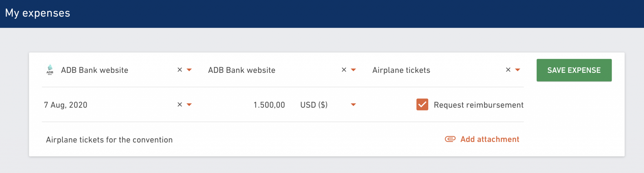Click the My expenses page title

pyautogui.click(x=38, y=13)
